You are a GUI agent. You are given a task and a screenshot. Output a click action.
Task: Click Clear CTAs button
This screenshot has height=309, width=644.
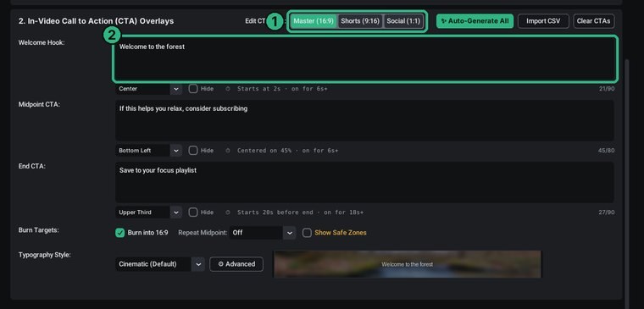pos(593,21)
